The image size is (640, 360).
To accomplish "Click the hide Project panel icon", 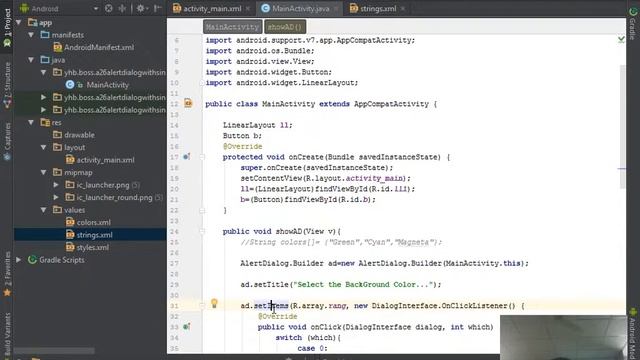I will (x=158, y=8).
